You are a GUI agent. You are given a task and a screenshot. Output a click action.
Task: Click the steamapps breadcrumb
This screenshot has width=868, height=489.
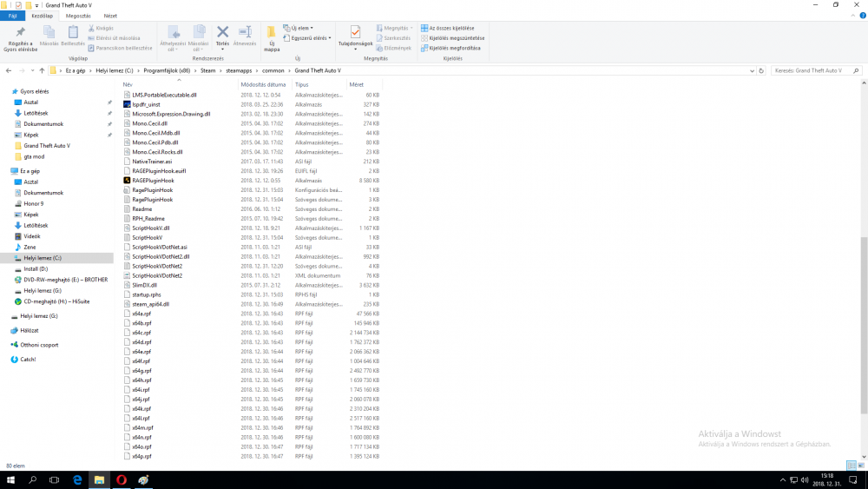(x=239, y=70)
